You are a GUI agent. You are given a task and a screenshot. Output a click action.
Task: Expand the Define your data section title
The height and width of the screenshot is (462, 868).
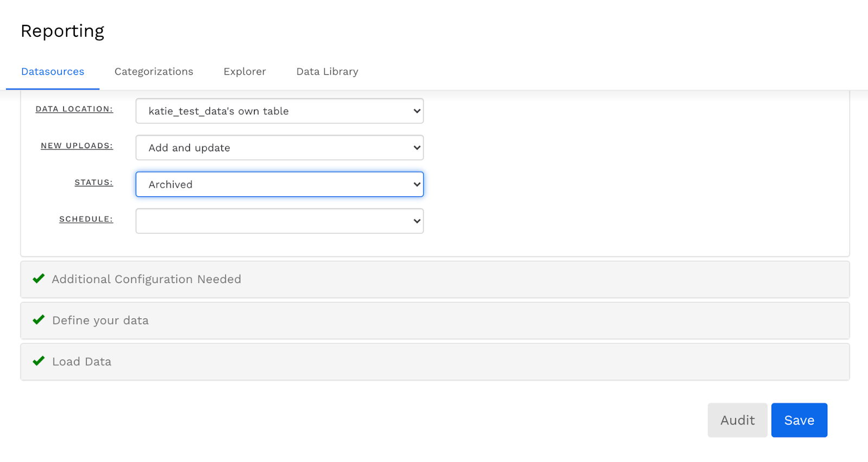point(100,320)
